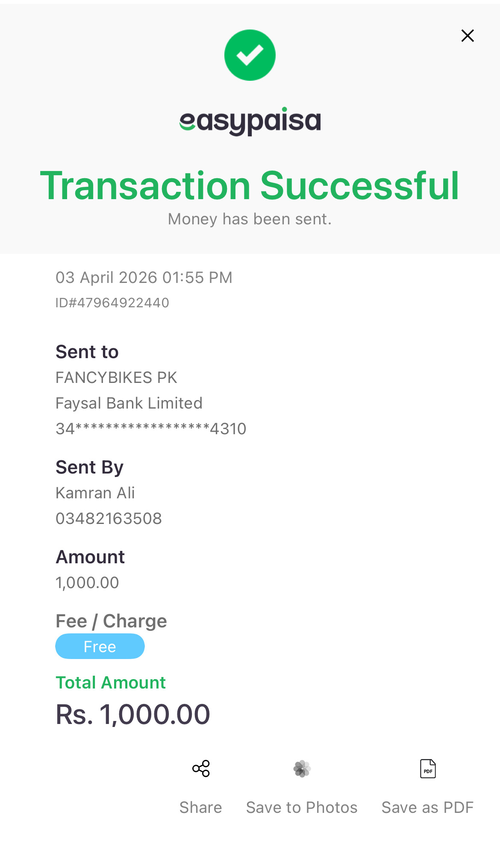Select the Transaction Successful heading

(x=250, y=185)
